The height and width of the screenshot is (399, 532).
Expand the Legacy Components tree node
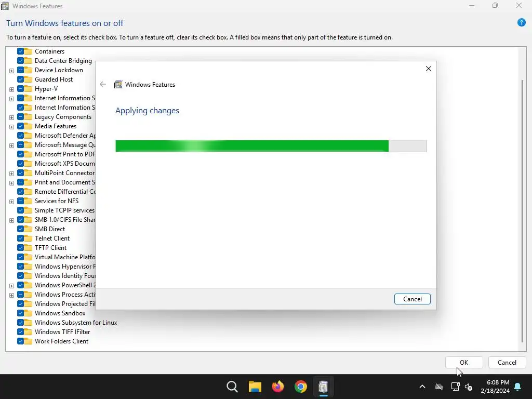point(11,117)
